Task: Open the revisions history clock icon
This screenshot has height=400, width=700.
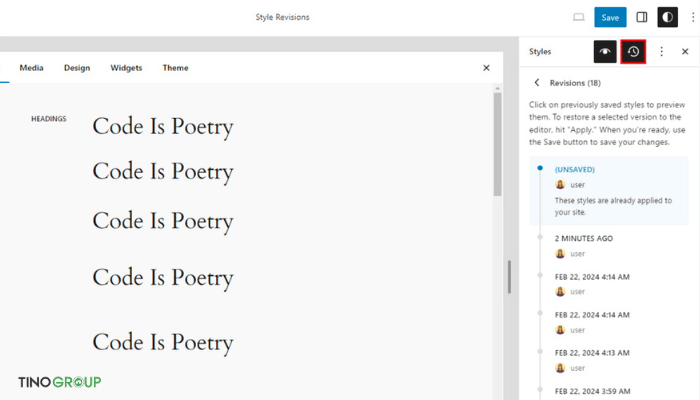Action: click(633, 52)
